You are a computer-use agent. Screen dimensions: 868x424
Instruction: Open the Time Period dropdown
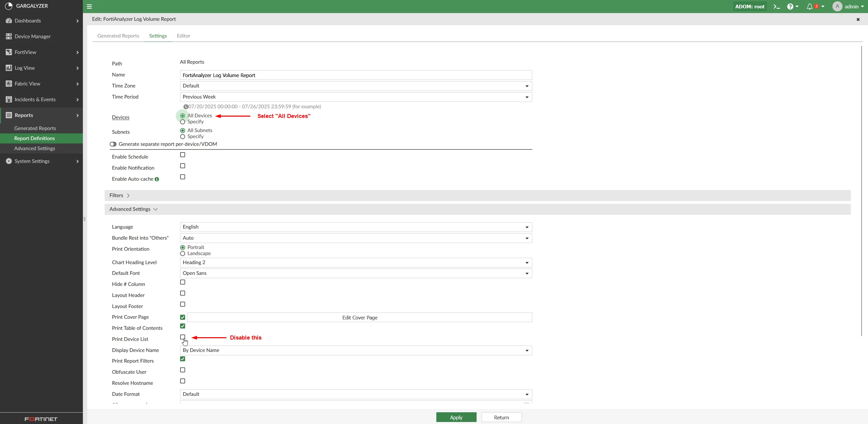tap(356, 97)
